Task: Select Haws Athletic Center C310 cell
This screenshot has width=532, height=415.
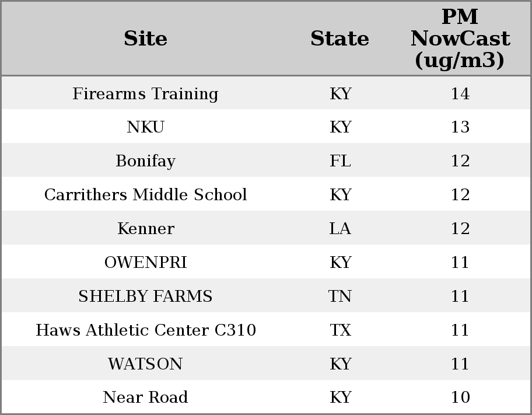Action: pyautogui.click(x=146, y=330)
